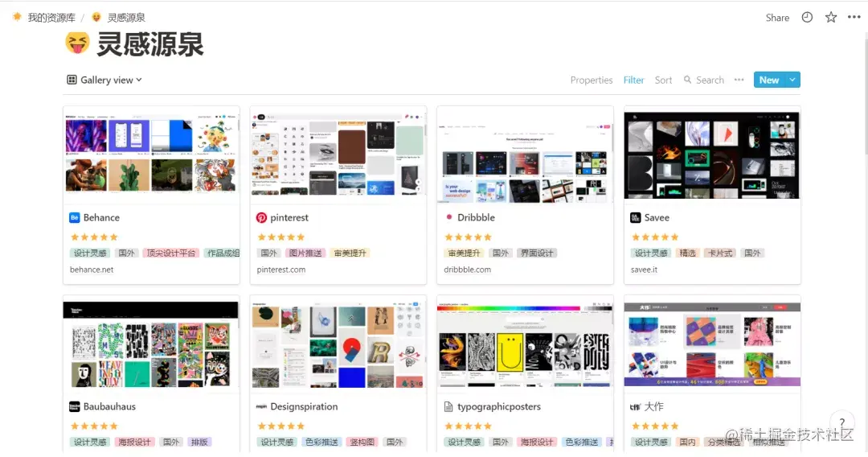
Task: Click the 排版 tag on Baubauhaus
Action: pyautogui.click(x=199, y=442)
